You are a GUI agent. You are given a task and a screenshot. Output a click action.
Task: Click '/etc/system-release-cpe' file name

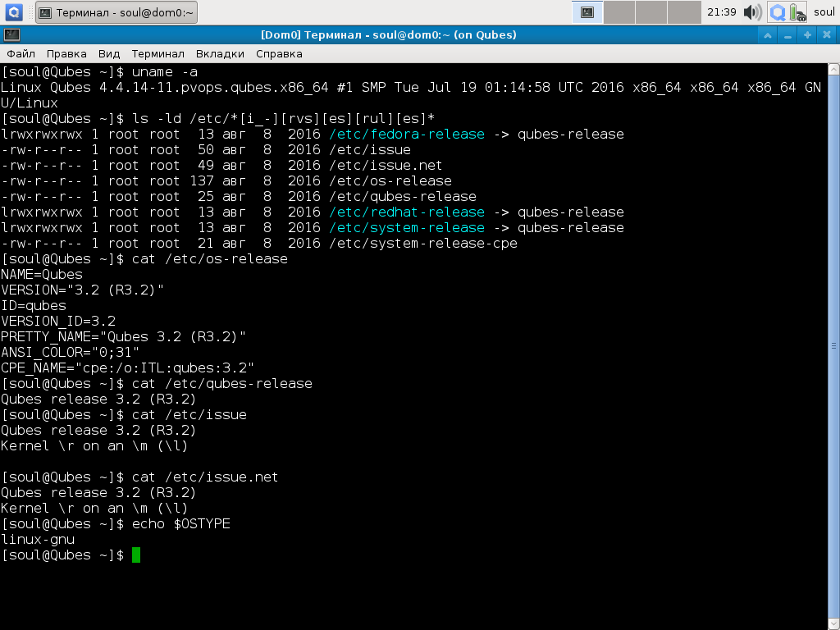423,243
